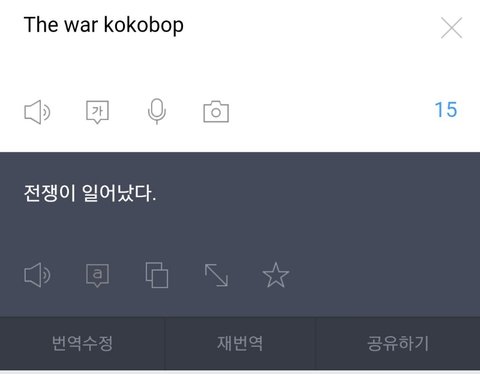Click the character count number 15
This screenshot has width=480, height=374.
[x=446, y=110]
